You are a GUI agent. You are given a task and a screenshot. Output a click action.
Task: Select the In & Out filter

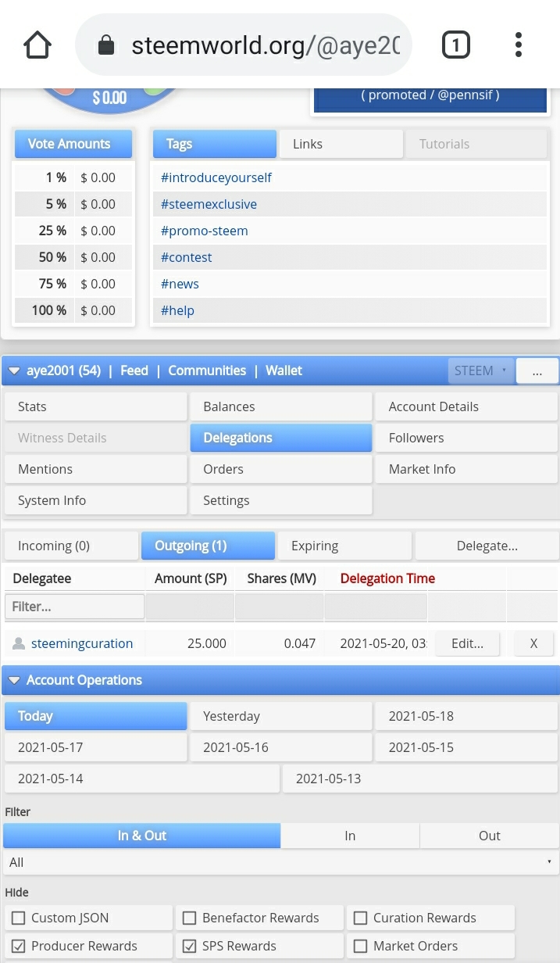(142, 836)
